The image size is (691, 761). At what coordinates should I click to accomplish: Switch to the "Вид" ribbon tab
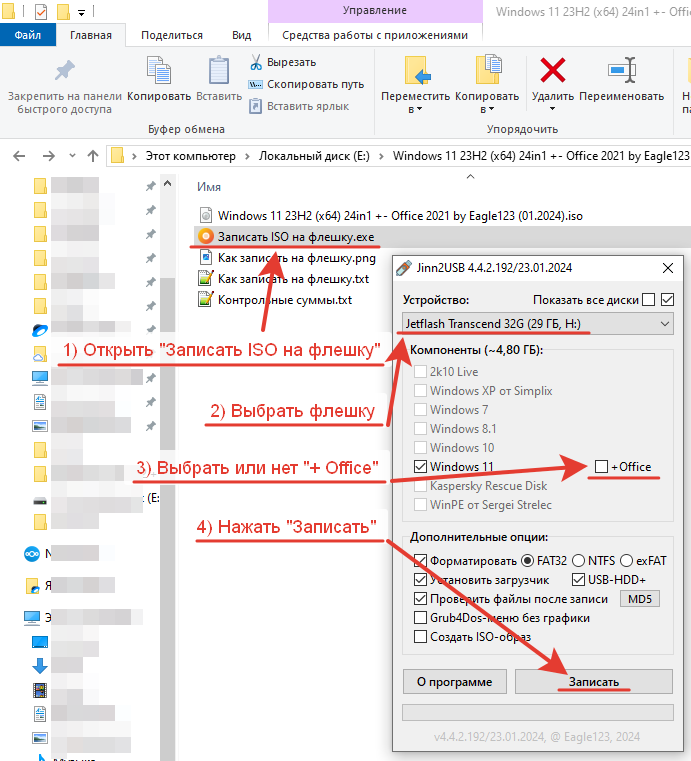pyautogui.click(x=241, y=35)
